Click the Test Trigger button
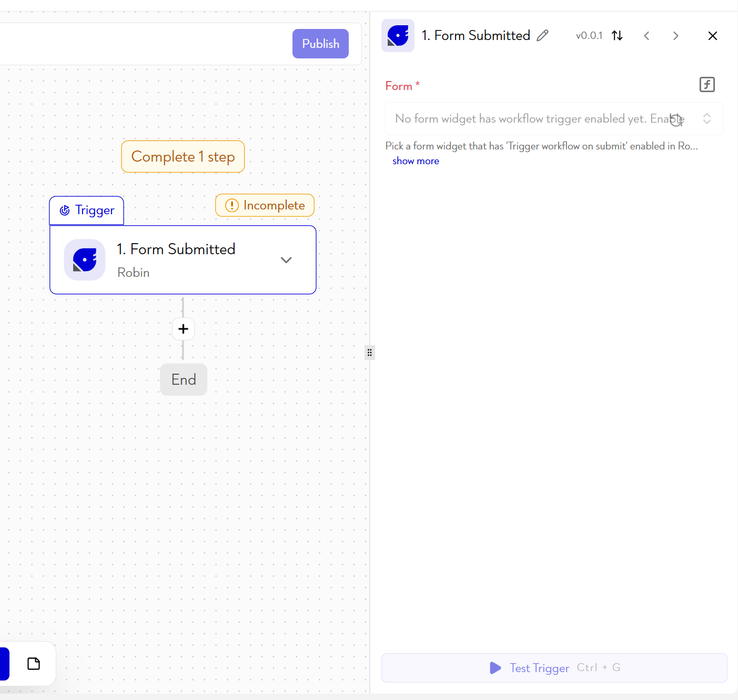Viewport: 738px width, 700px height. [x=554, y=668]
